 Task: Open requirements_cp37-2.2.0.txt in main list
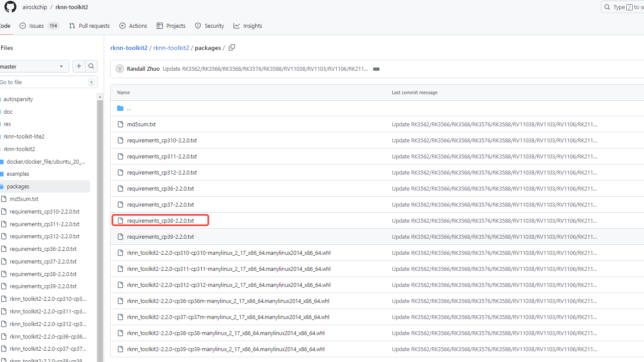(x=161, y=204)
